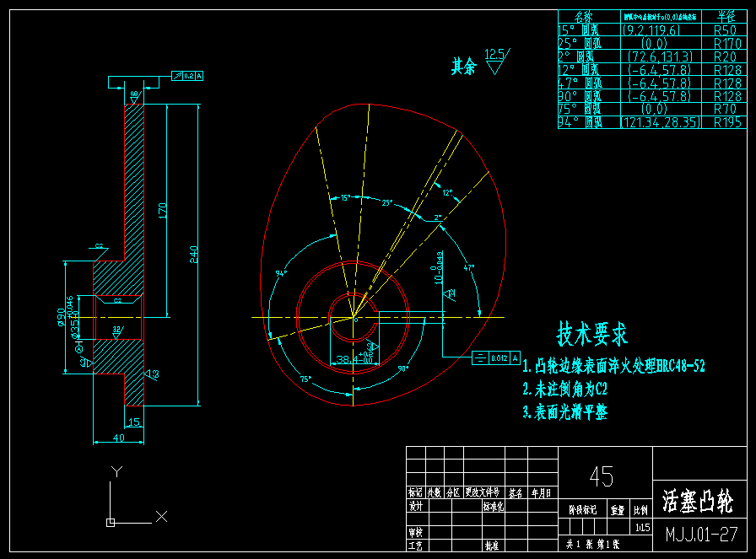Select requirement line with HRC48-52
This screenshot has width=756, height=559.
point(613,366)
